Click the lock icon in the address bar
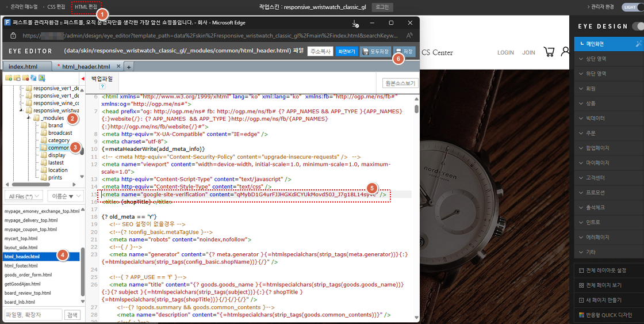 [x=13, y=36]
